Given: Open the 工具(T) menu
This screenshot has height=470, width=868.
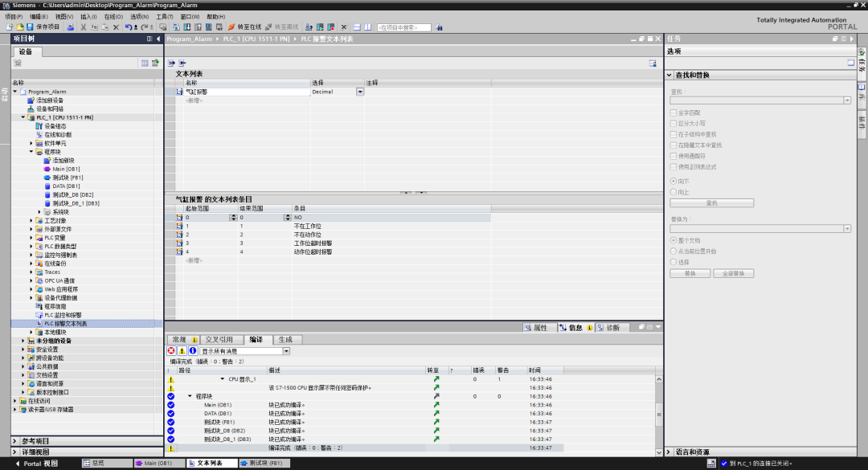Looking at the screenshot, I should pos(165,17).
